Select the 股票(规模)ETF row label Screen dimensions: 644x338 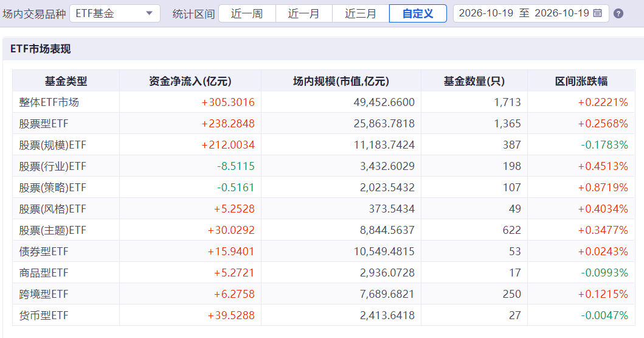point(52,145)
